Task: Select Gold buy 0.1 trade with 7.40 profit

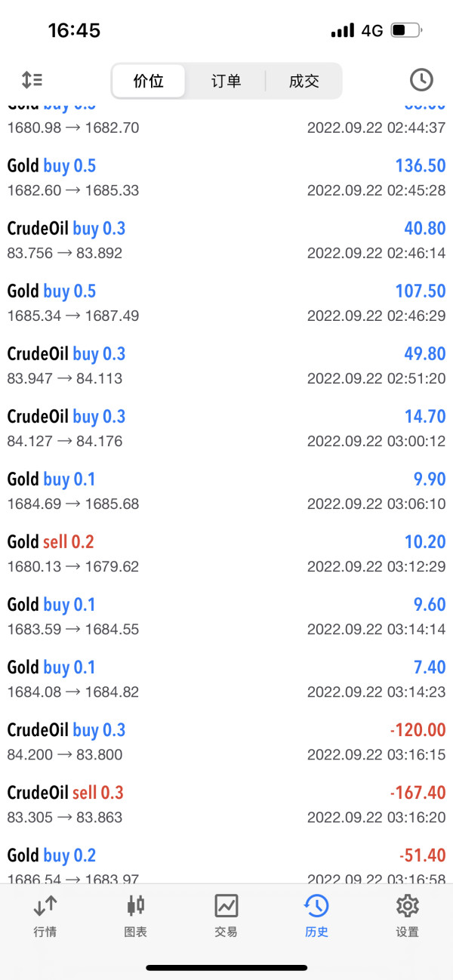Action: tap(226, 679)
